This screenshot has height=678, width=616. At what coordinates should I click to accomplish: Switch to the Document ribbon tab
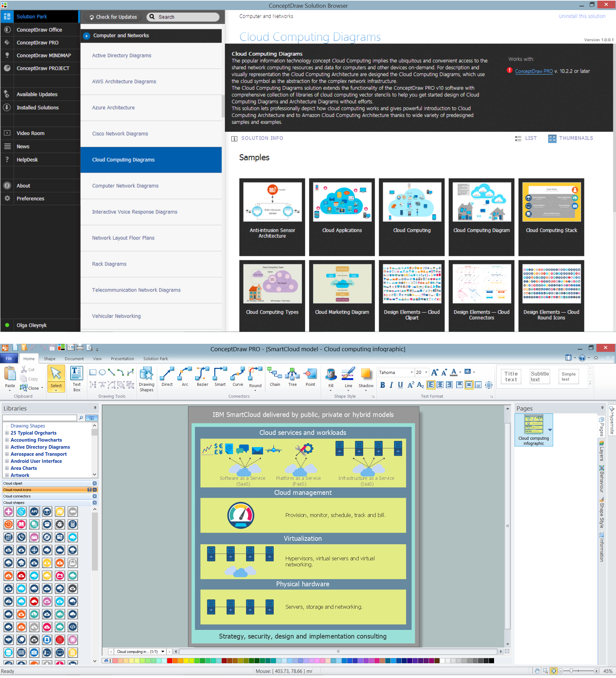pos(74,359)
